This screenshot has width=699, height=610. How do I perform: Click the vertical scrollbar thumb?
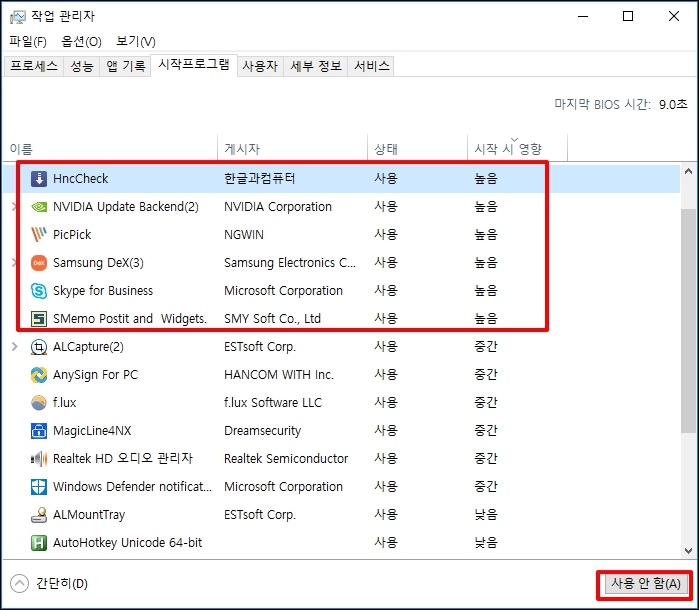click(x=688, y=320)
